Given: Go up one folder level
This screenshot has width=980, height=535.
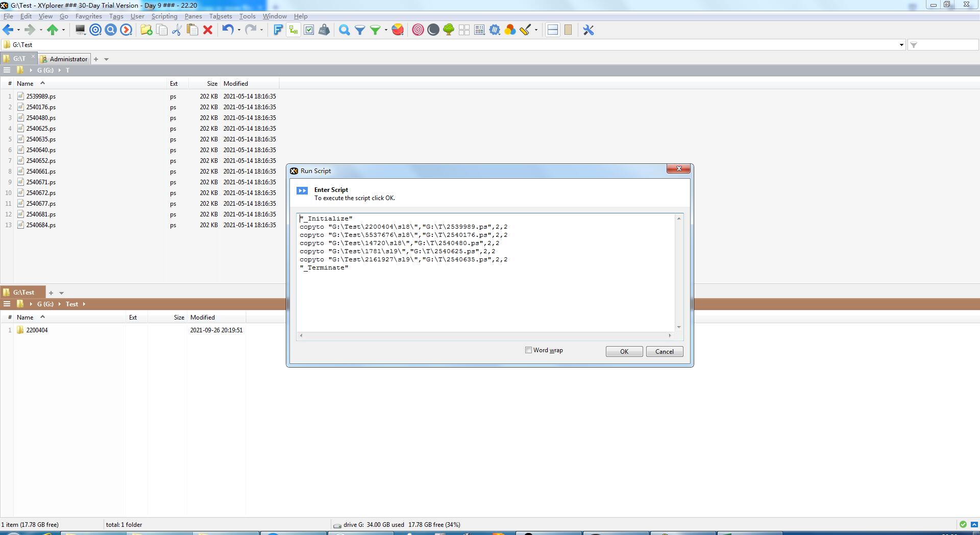Looking at the screenshot, I should tap(52, 30).
